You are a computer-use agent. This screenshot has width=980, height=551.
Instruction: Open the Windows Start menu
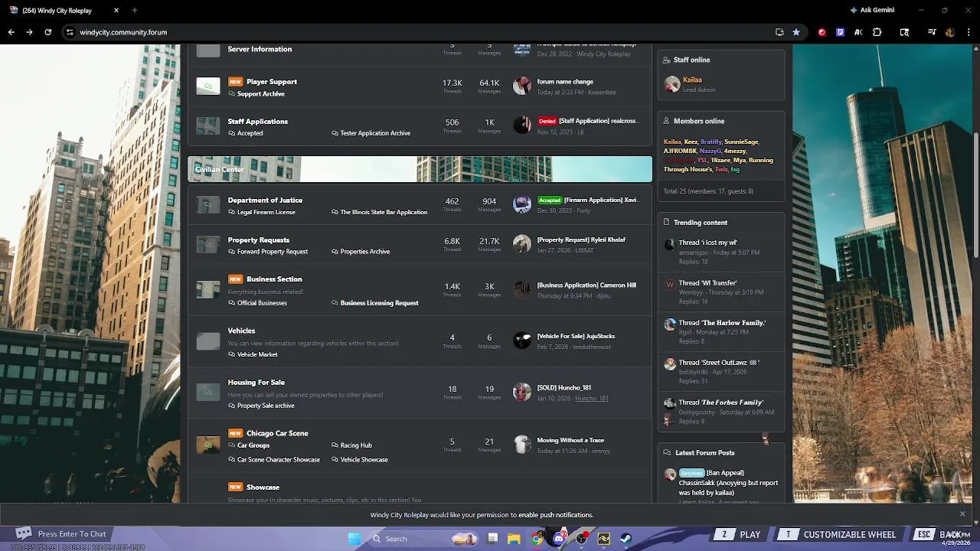pyautogui.click(x=354, y=539)
